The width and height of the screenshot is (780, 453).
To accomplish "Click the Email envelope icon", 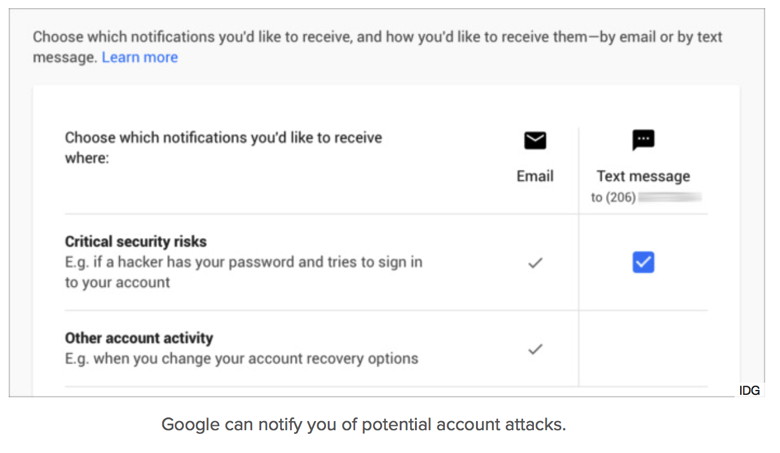I will (x=535, y=141).
